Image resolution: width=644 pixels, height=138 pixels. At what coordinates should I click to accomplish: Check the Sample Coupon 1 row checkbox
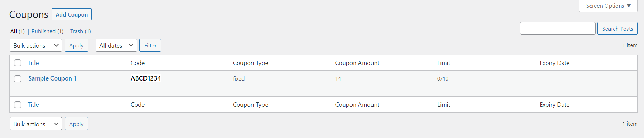coord(18,79)
